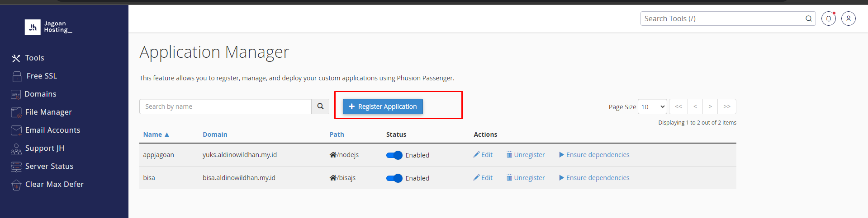
Task: Click the Register Application button
Action: click(x=383, y=107)
